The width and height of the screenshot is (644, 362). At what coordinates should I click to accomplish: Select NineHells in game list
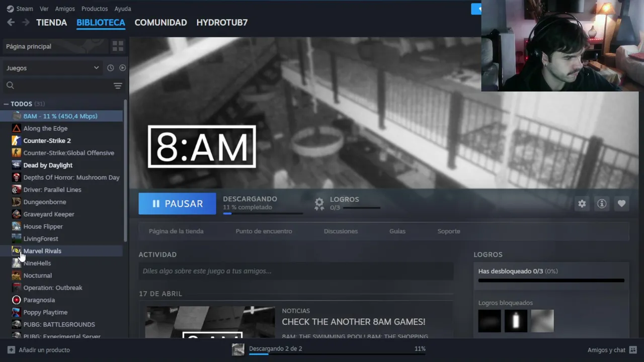pos(62,263)
